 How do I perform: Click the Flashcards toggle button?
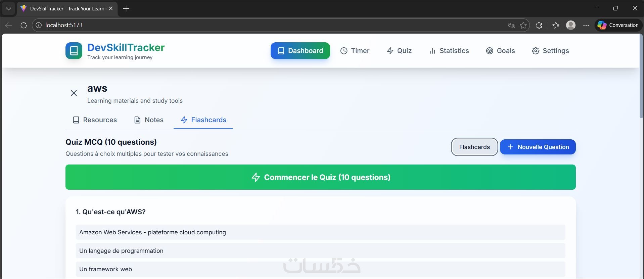point(474,147)
